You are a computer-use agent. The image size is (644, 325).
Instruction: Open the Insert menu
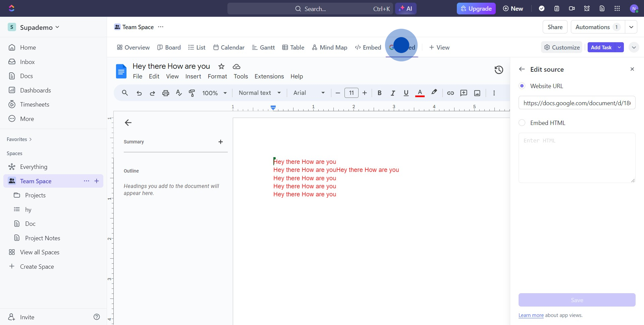pyautogui.click(x=193, y=76)
